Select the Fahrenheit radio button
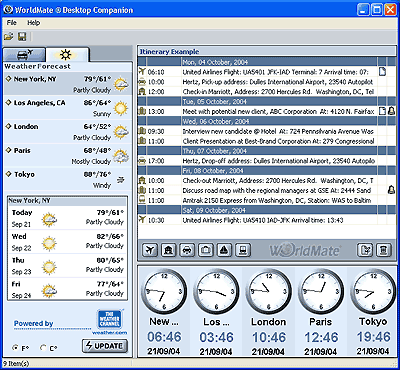The height and width of the screenshot is (370, 400). [15, 348]
